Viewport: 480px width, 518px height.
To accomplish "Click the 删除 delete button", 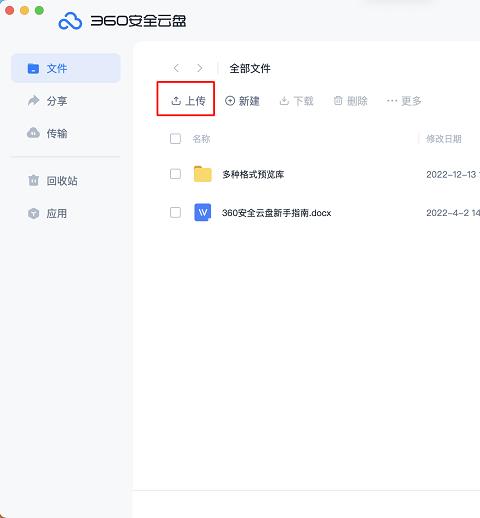I will coord(350,101).
